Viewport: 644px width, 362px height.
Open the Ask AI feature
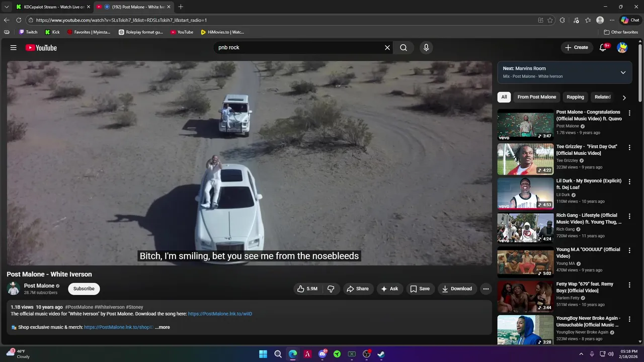[389, 289]
